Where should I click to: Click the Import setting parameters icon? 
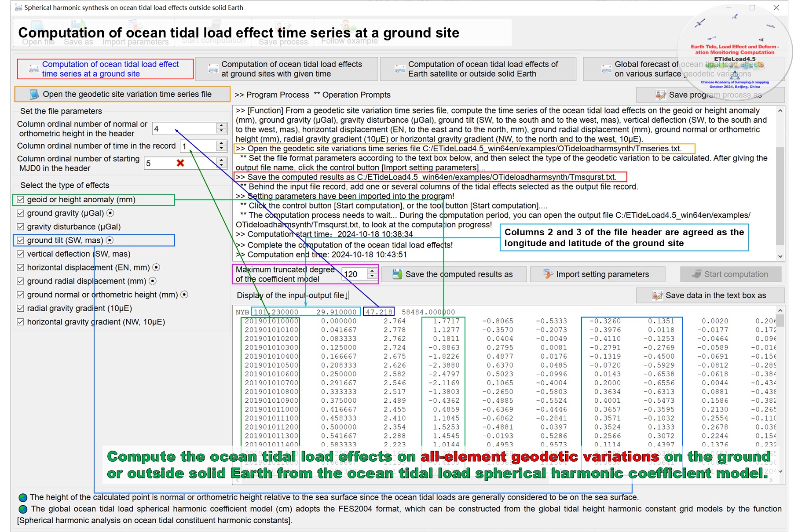[548, 274]
